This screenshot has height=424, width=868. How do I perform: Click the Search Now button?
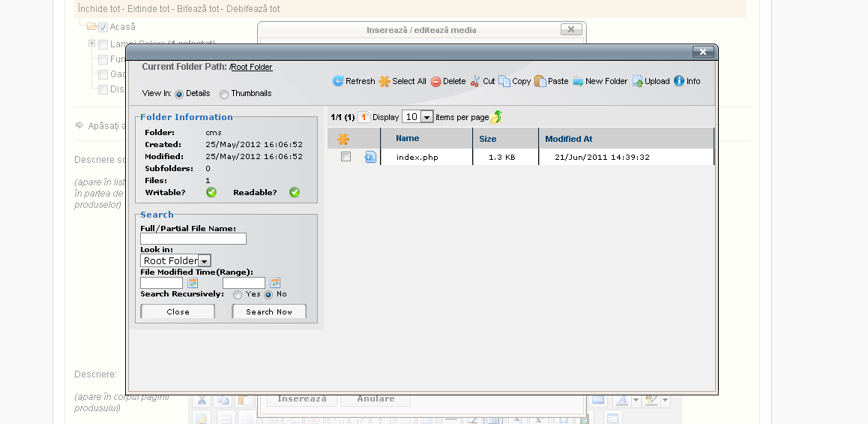[269, 311]
